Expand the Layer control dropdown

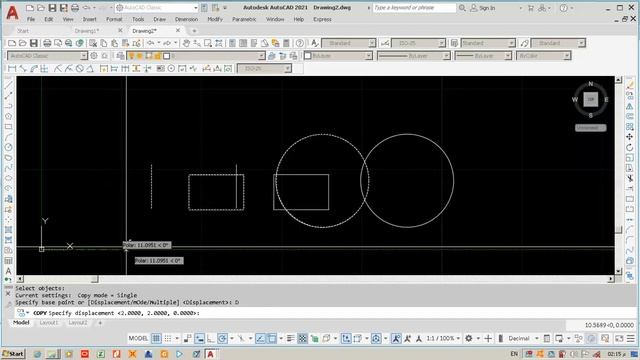click(x=261, y=56)
